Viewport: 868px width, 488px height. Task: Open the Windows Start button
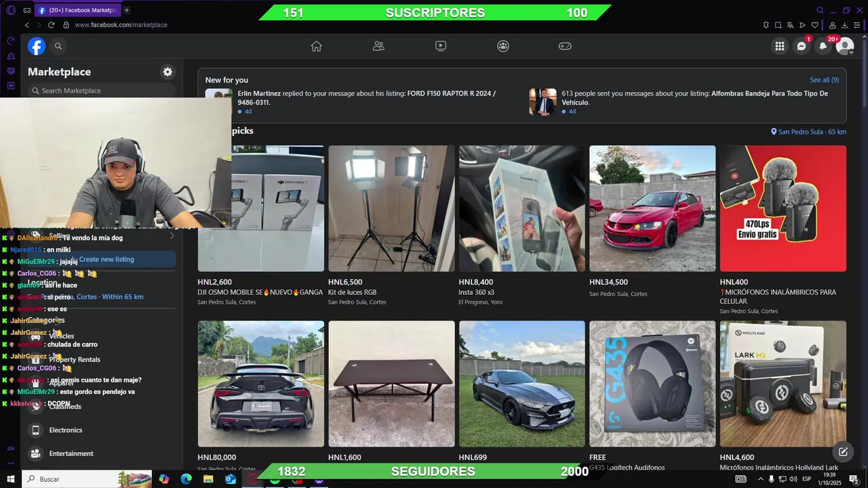[x=11, y=479]
